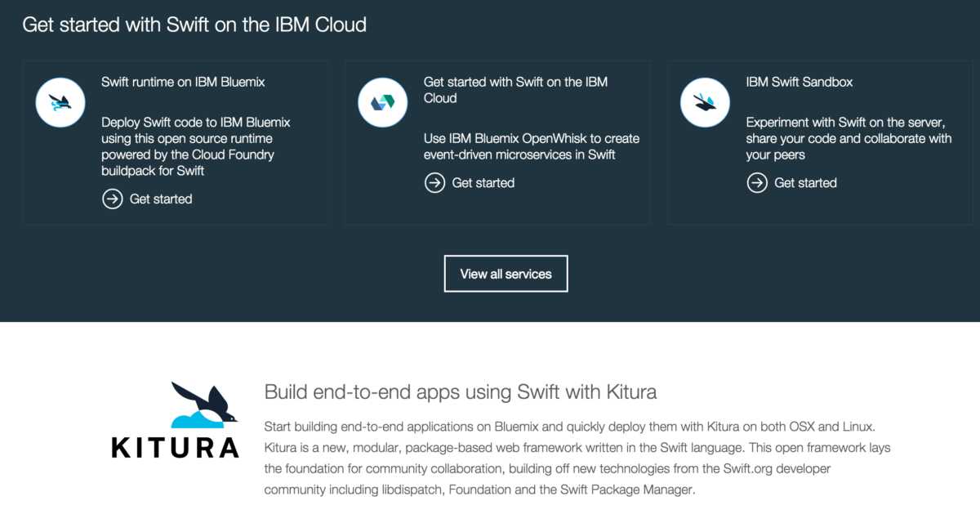The height and width of the screenshot is (519, 980).
Task: Click the top section heading about IBM Cloud
Action: point(194,25)
